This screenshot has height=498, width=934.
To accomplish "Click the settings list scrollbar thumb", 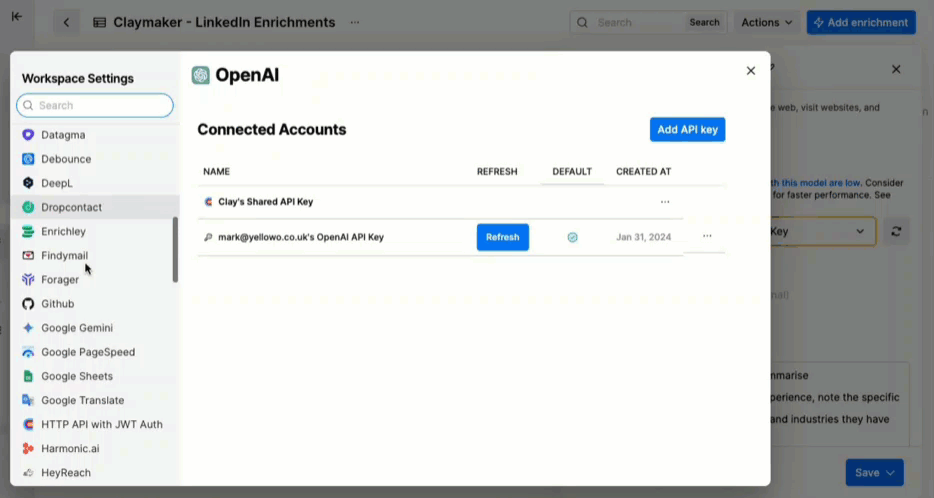I will point(175,249).
